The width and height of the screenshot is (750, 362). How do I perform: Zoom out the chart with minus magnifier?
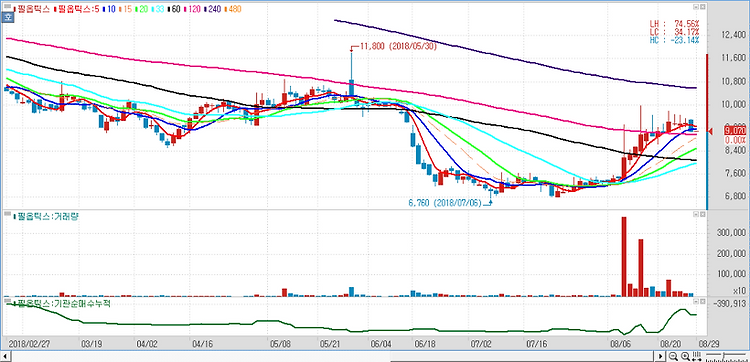(x=673, y=356)
